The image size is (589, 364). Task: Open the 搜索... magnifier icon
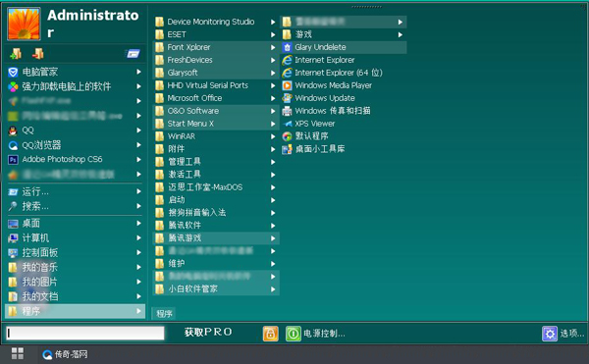click(x=13, y=206)
